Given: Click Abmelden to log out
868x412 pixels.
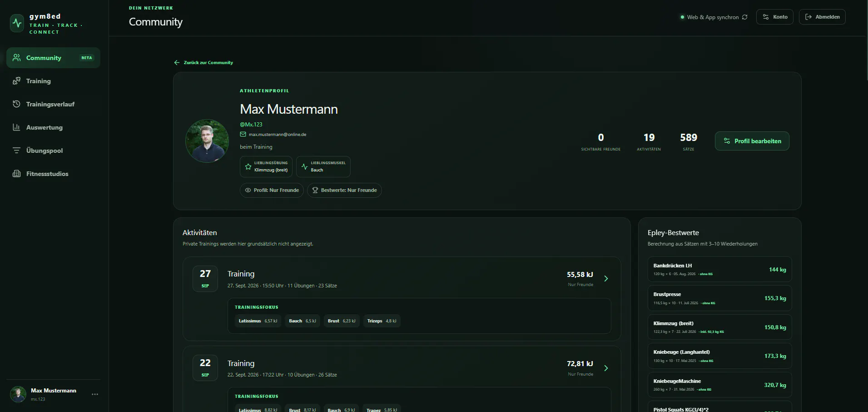Looking at the screenshot, I should click(822, 17).
